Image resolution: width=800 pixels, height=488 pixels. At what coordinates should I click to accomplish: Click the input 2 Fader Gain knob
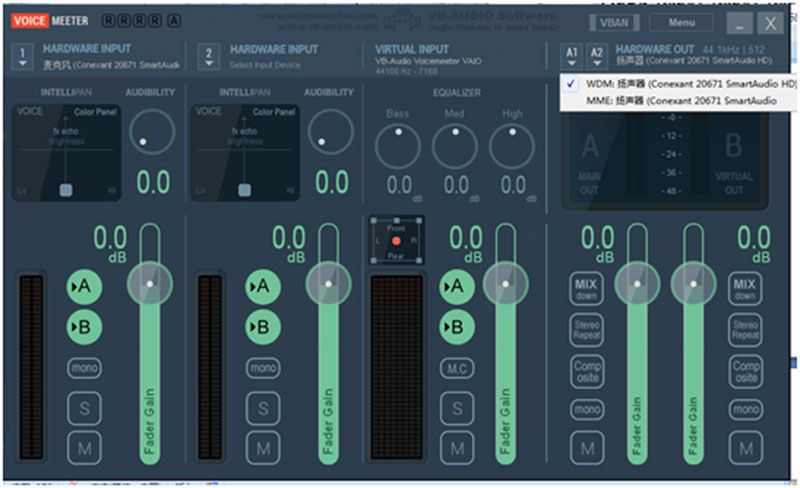(x=329, y=284)
